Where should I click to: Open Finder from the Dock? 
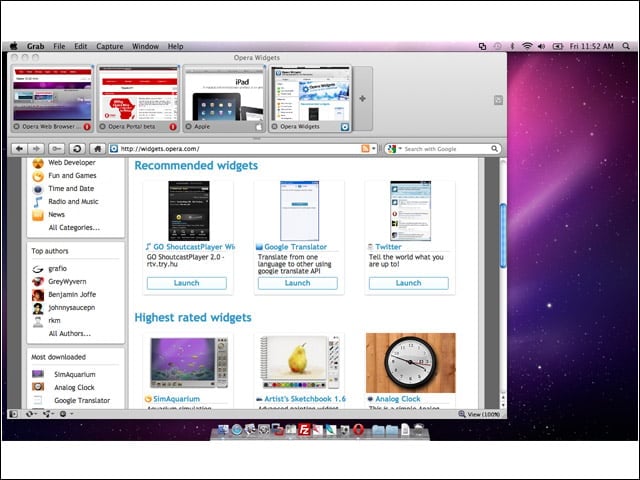pyautogui.click(x=223, y=430)
